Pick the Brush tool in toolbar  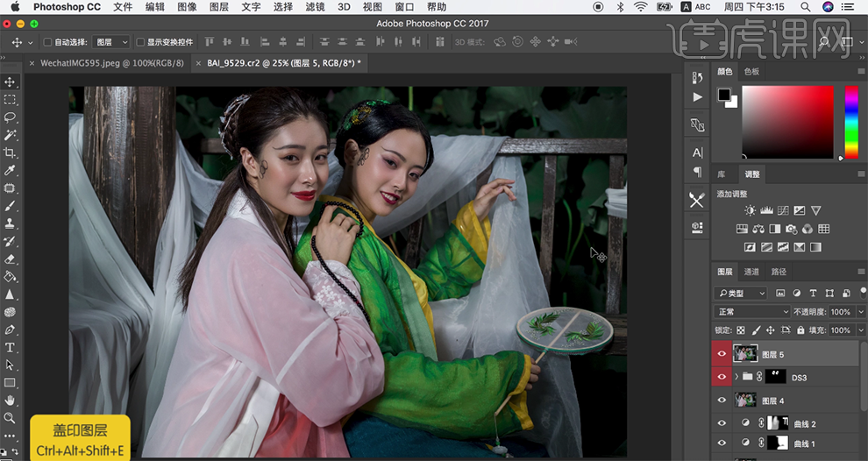point(11,205)
